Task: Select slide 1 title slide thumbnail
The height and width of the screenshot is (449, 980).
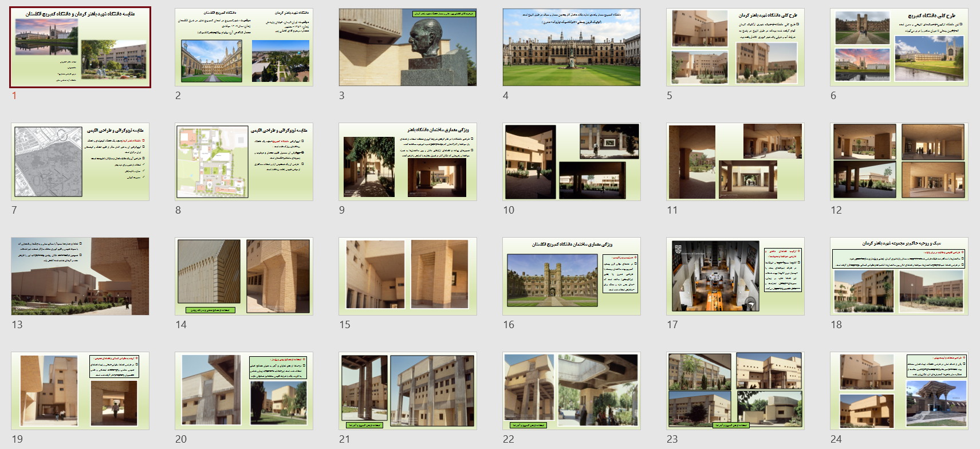Action: point(80,48)
